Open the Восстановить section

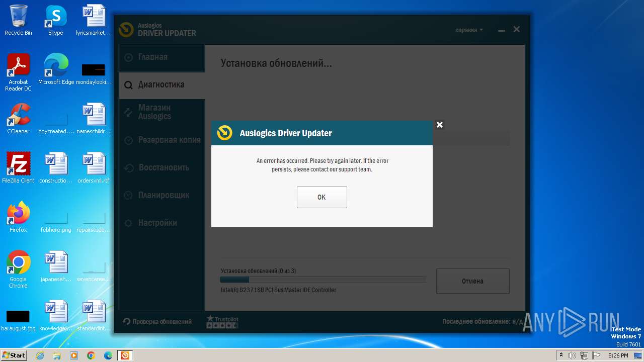pos(162,167)
